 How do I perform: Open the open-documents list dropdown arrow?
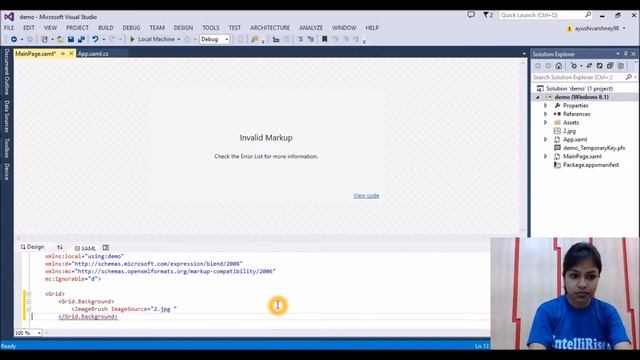tap(524, 54)
